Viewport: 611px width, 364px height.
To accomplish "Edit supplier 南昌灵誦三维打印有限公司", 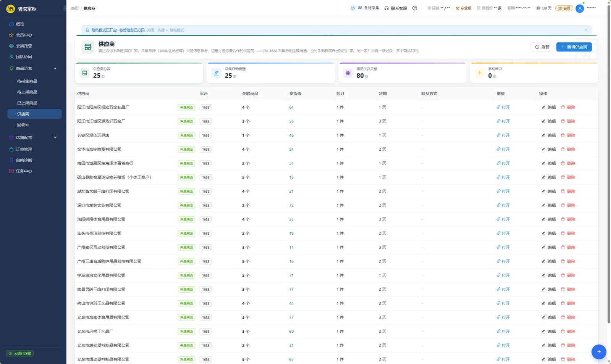I will click(549, 289).
